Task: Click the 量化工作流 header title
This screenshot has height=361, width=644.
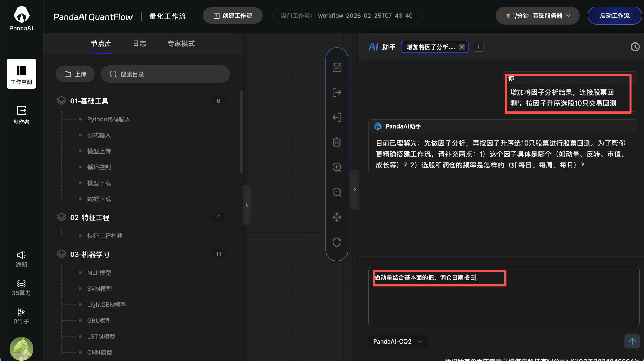Action: (x=167, y=16)
